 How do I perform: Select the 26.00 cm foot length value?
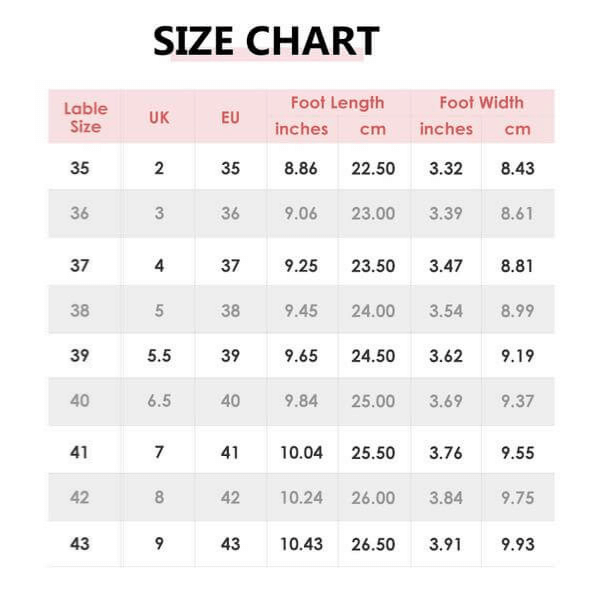tap(373, 498)
